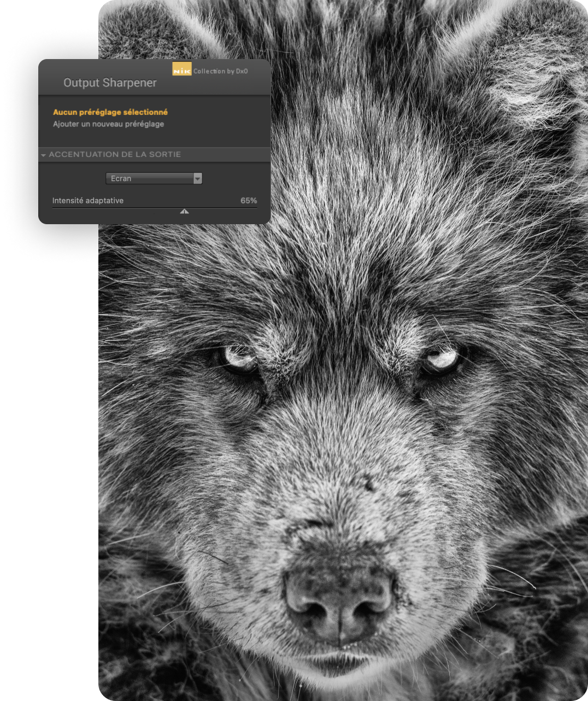Click the Intensité adaptative slider handle
588x701 pixels.
(185, 211)
